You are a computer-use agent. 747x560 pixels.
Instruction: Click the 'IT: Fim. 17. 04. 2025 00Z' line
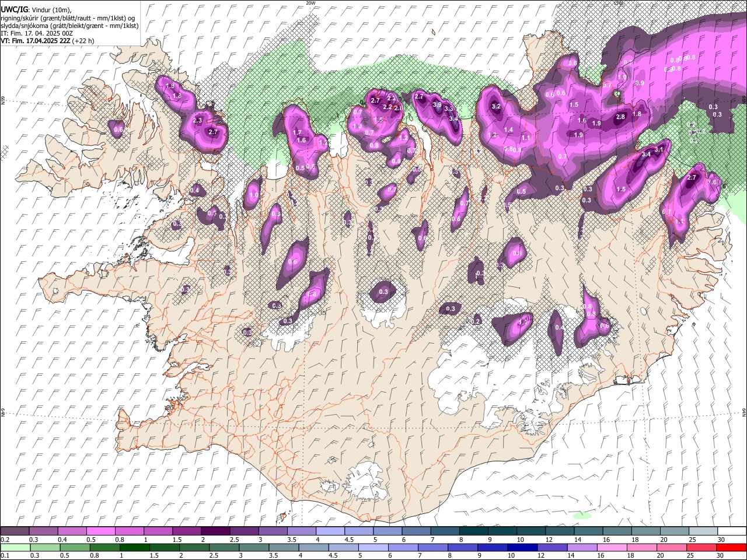click(36, 33)
